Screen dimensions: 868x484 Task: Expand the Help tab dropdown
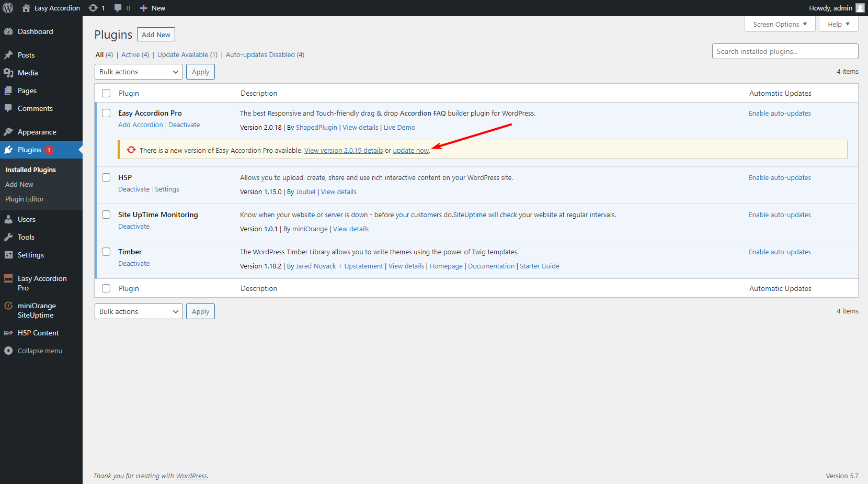click(838, 24)
